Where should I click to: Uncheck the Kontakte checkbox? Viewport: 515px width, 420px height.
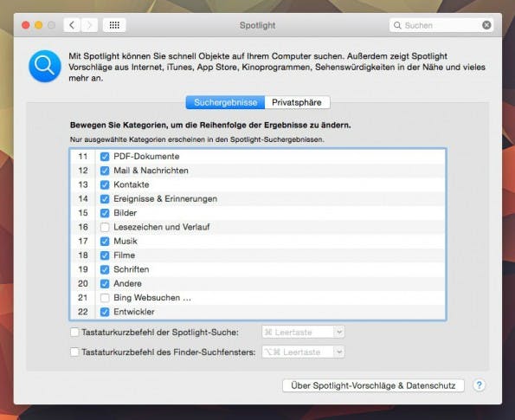pyautogui.click(x=105, y=184)
